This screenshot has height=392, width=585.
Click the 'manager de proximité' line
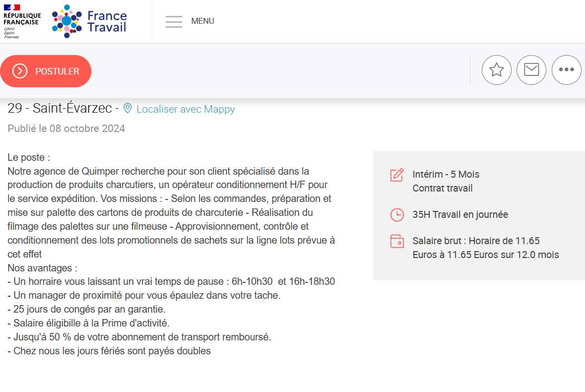click(x=144, y=295)
